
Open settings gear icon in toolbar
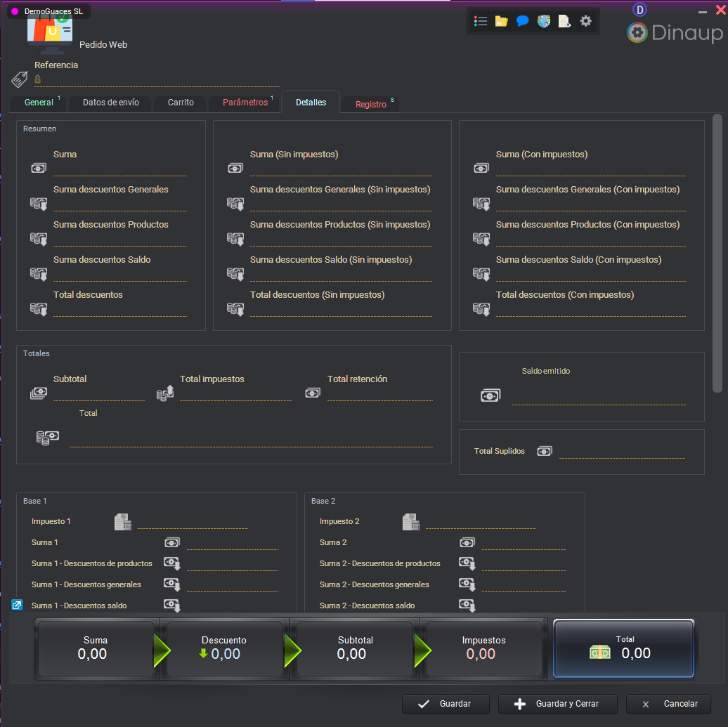tap(585, 21)
